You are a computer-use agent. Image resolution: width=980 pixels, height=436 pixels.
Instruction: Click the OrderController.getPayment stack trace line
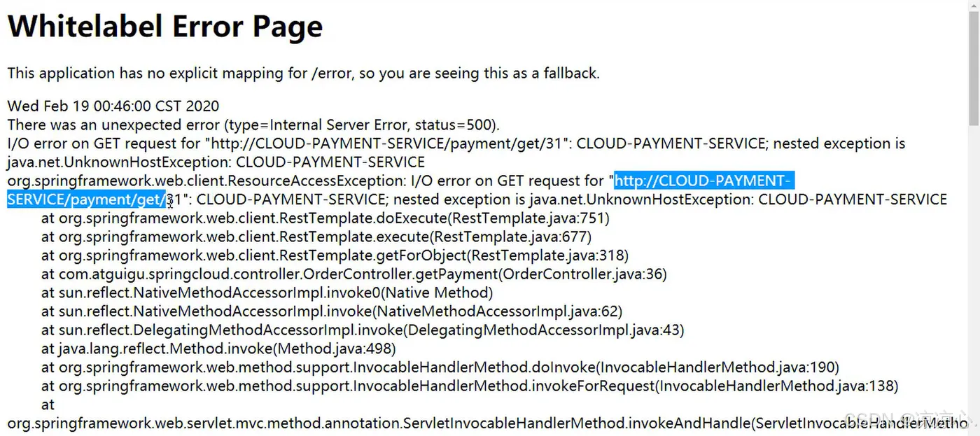pos(353,274)
